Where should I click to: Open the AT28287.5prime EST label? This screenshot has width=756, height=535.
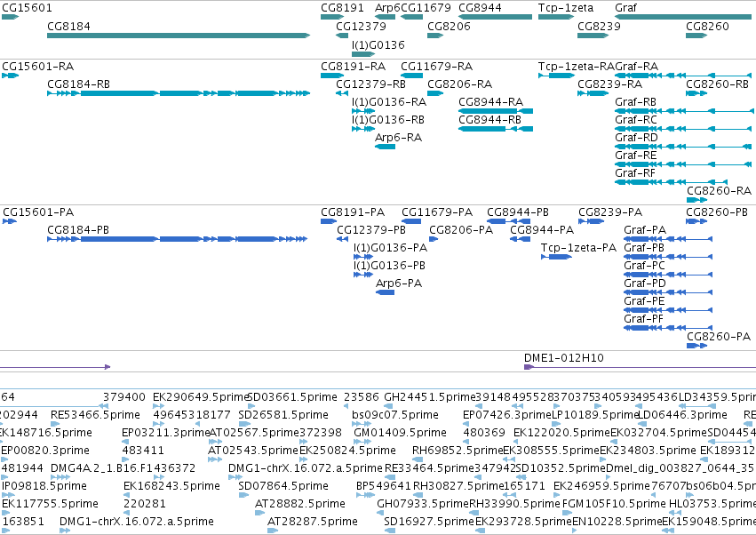pyautogui.click(x=313, y=522)
